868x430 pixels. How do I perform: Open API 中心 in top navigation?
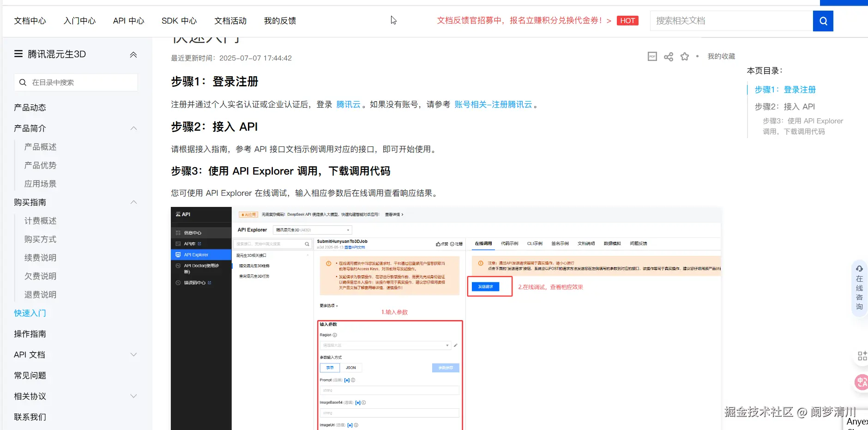pos(129,21)
